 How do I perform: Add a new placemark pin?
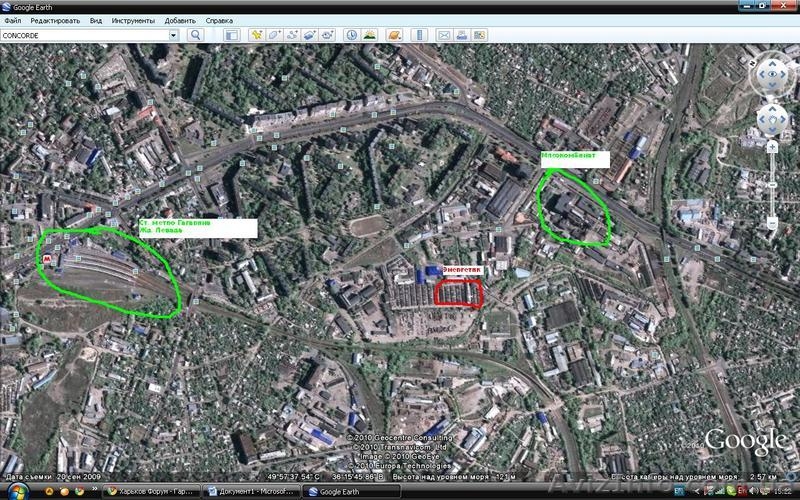click(x=256, y=35)
